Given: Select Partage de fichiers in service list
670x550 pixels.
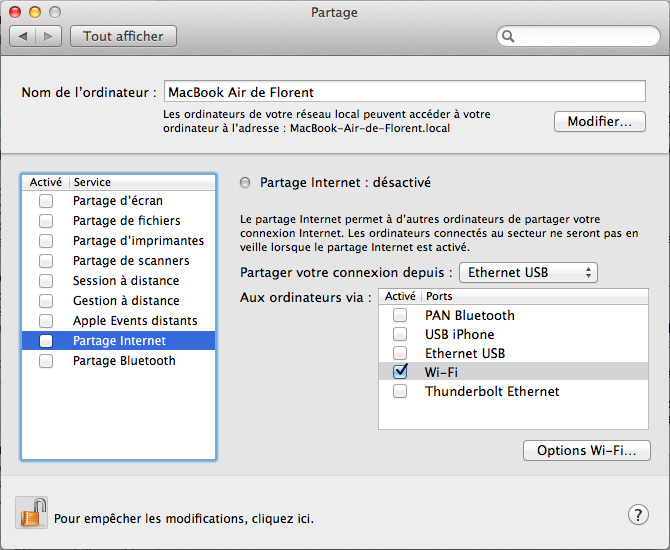Looking at the screenshot, I should point(126,221).
